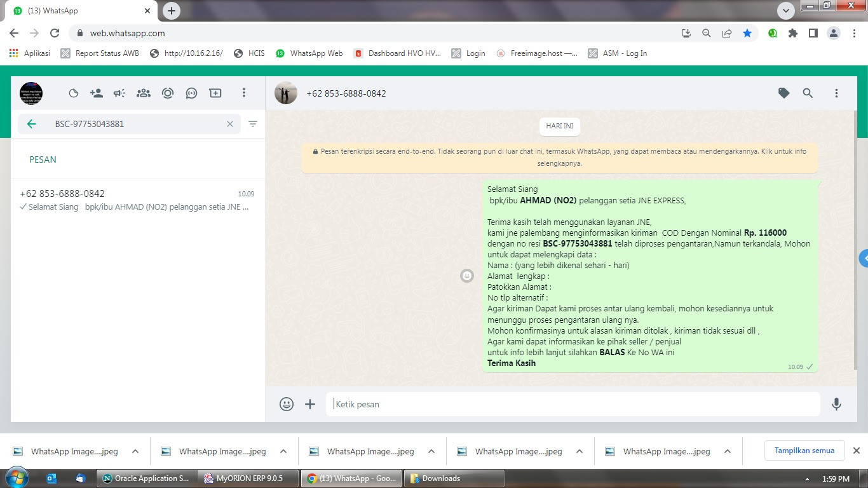Open contact avatar in chat header
The height and width of the screenshot is (488, 868).
tap(286, 93)
